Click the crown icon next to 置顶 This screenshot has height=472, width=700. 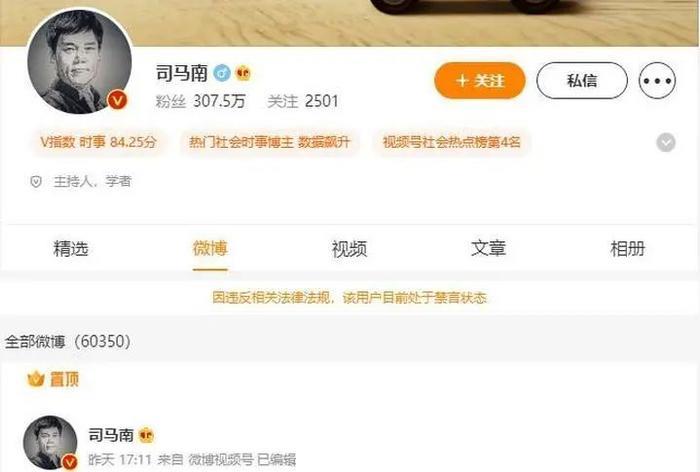tap(36, 379)
